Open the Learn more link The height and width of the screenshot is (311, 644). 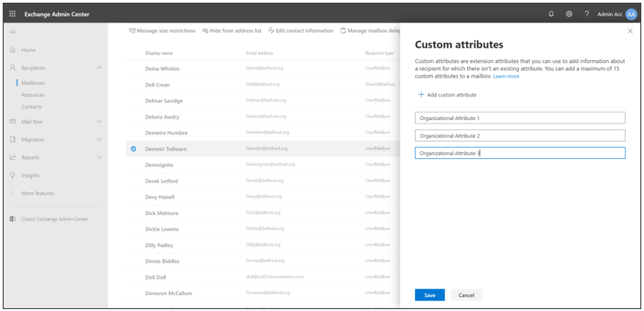[x=506, y=76]
